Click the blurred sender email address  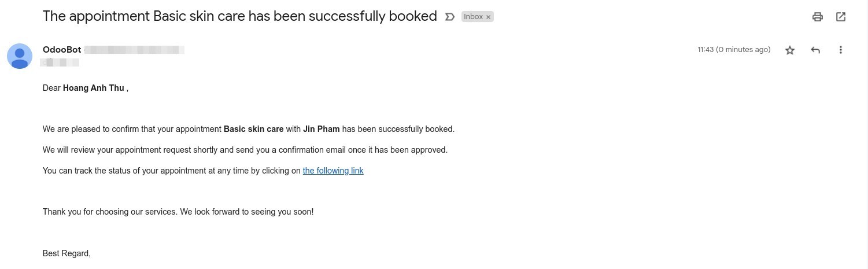(135, 50)
